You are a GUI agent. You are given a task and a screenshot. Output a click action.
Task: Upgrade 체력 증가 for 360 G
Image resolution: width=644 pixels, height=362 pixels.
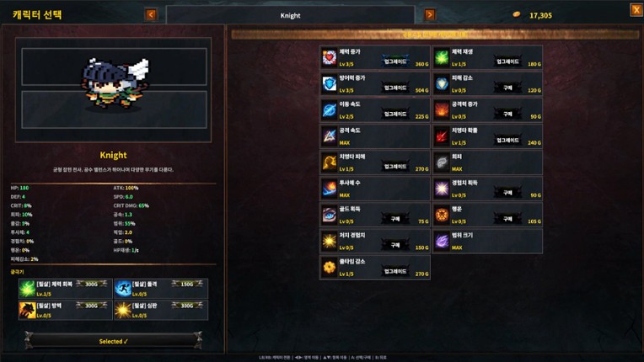coord(395,61)
